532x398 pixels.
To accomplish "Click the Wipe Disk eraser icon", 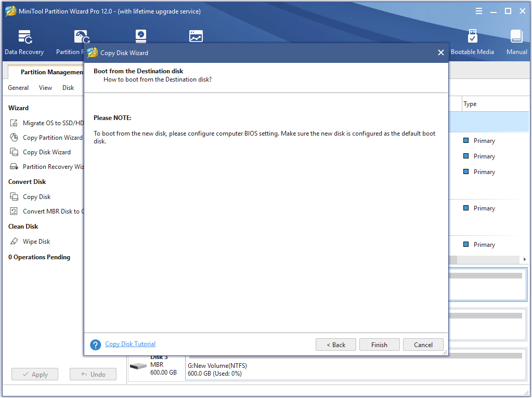I will (x=14, y=242).
